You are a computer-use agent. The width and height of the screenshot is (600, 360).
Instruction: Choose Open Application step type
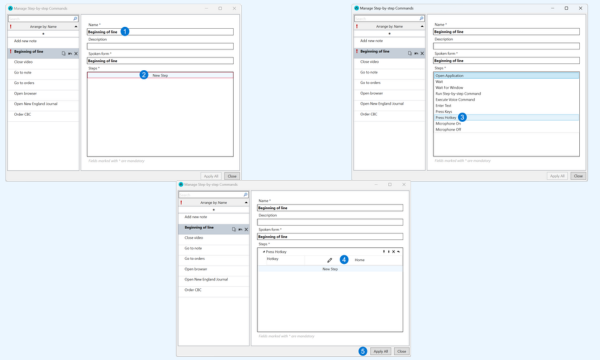point(506,76)
